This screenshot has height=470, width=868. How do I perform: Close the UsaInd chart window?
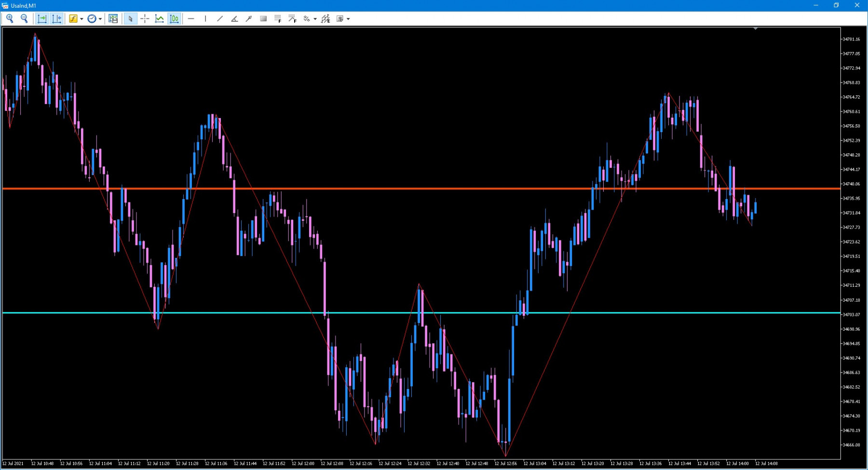[x=857, y=5]
